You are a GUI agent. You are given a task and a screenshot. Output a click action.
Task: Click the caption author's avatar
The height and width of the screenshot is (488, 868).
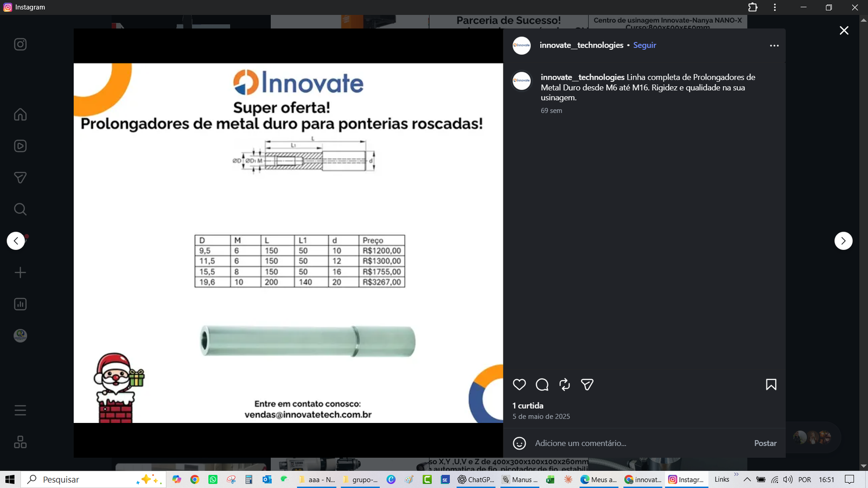[522, 81]
